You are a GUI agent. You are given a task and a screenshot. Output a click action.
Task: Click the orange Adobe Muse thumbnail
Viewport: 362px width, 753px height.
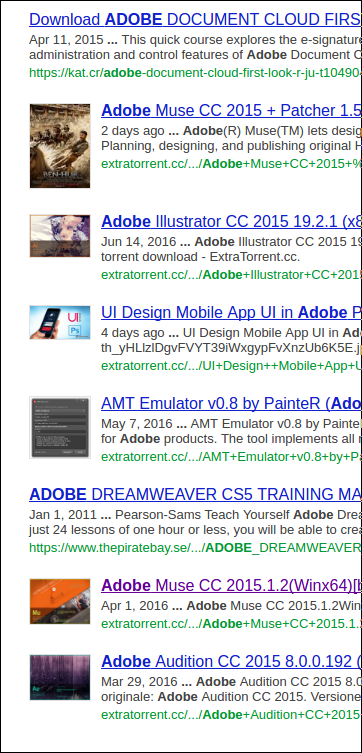pos(60,601)
